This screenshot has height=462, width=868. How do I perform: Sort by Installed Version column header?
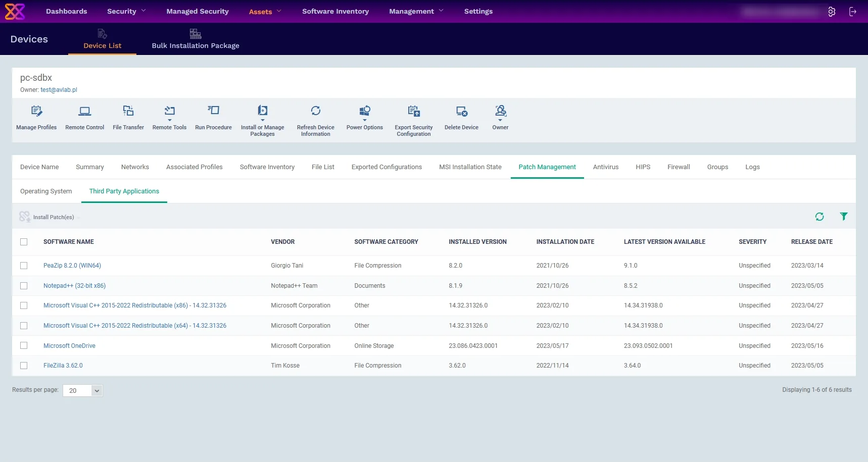[477, 242]
